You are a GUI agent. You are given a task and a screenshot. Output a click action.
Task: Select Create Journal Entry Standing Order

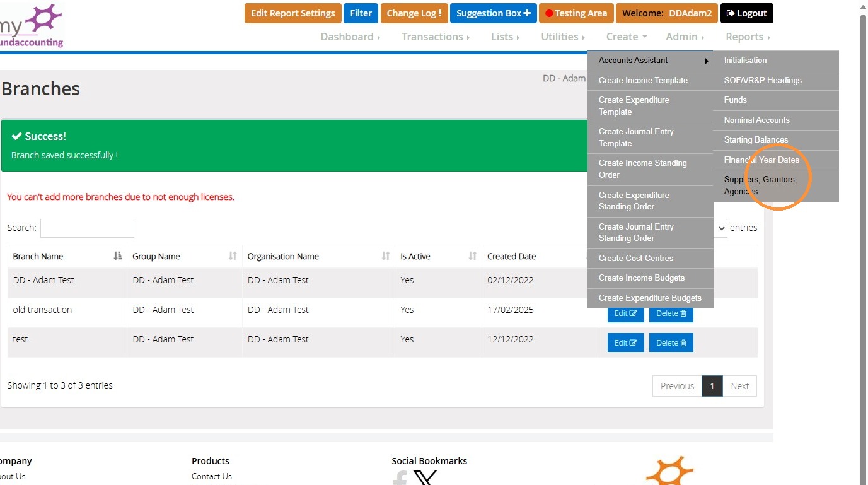click(650, 233)
